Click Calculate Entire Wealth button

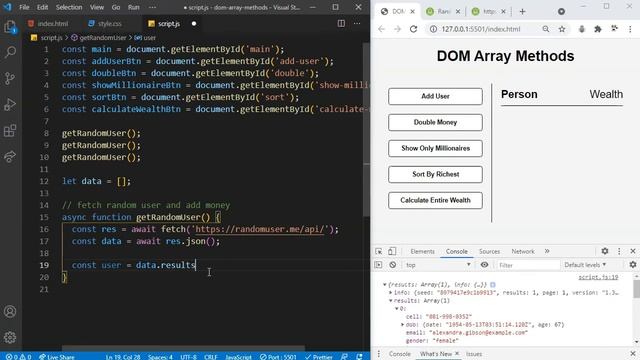tap(435, 200)
